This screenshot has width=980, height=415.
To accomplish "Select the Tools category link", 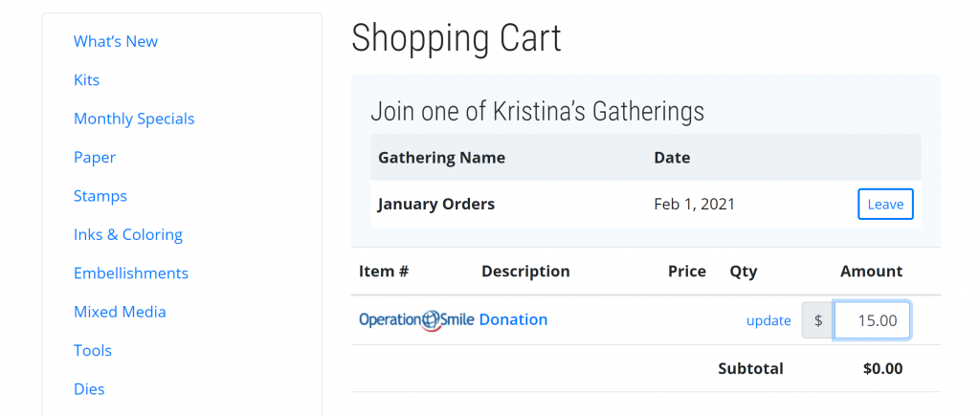I will (x=93, y=350).
